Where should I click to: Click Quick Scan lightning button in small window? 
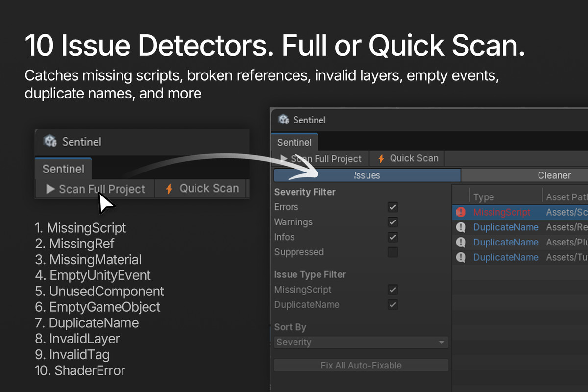click(202, 189)
